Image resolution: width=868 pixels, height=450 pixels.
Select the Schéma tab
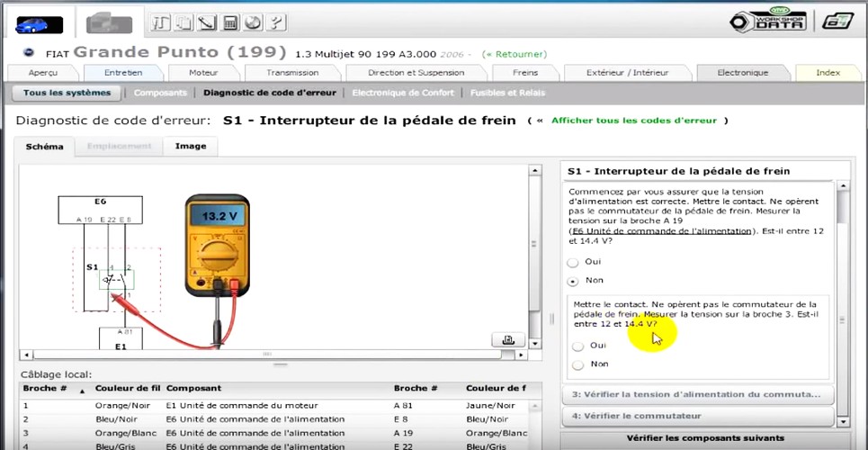pos(44,147)
